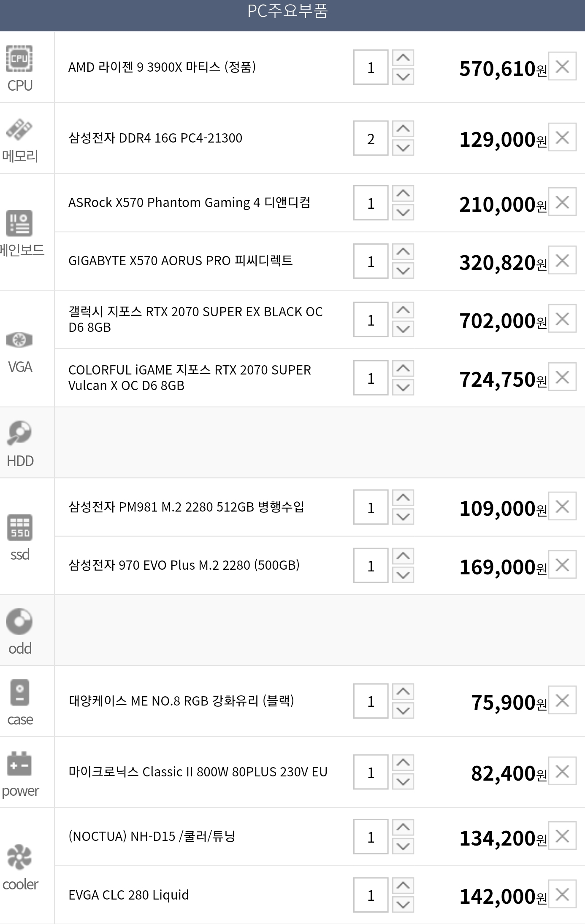Select the ssd category icon
This screenshot has height=924, width=585.
coord(19,528)
